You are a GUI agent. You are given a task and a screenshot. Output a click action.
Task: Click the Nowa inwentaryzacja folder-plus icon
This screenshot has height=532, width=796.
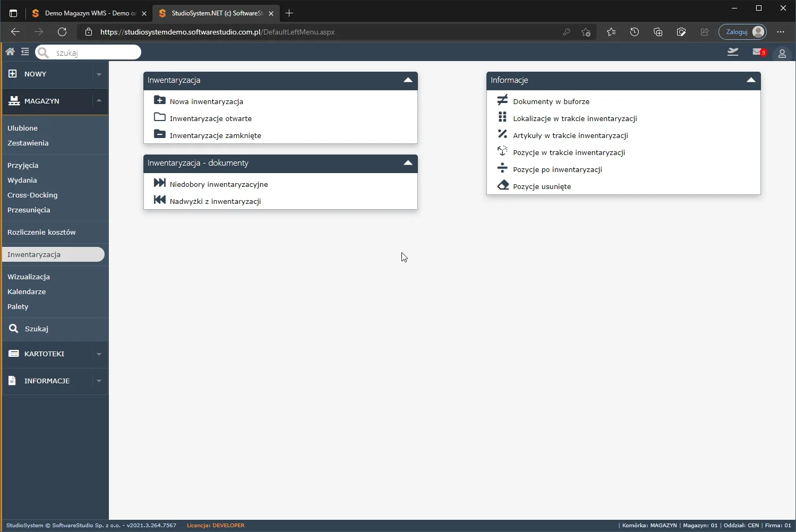(159, 100)
